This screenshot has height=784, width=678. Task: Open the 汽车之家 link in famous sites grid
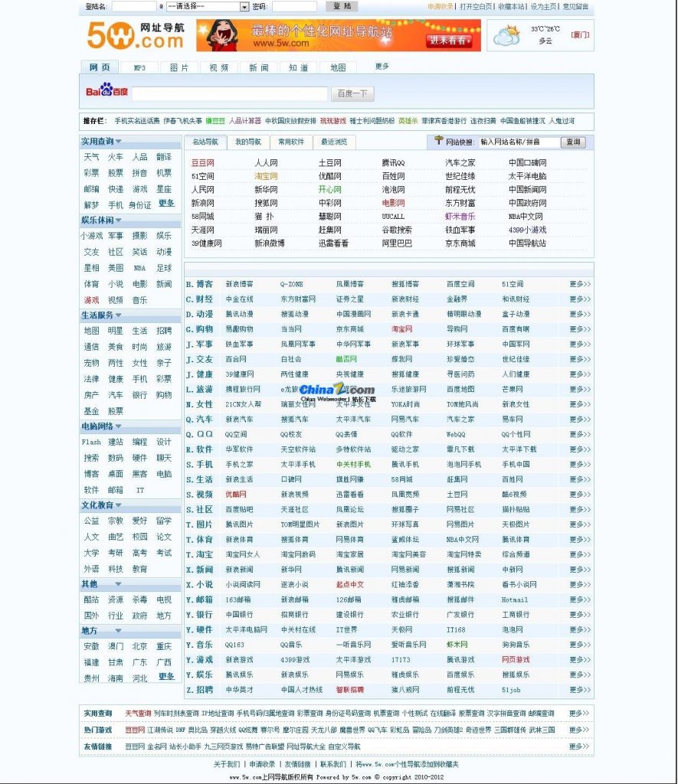tap(460, 163)
